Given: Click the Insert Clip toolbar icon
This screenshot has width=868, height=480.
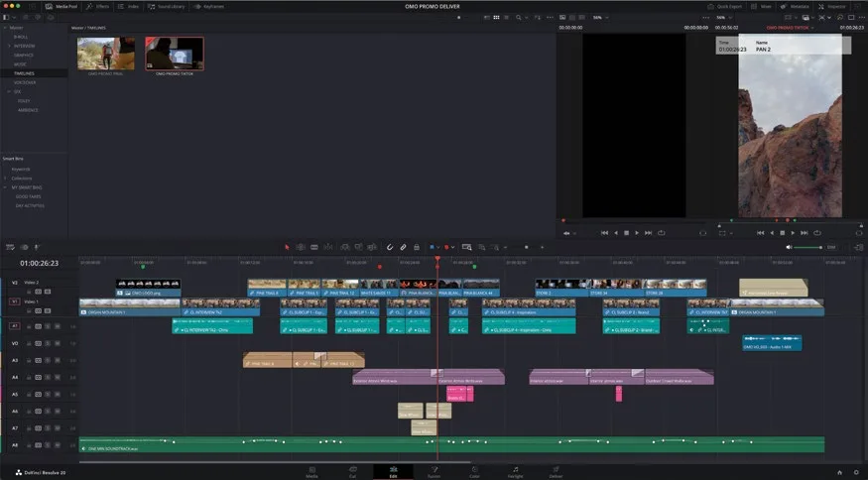Looking at the screenshot, I should [x=345, y=247].
